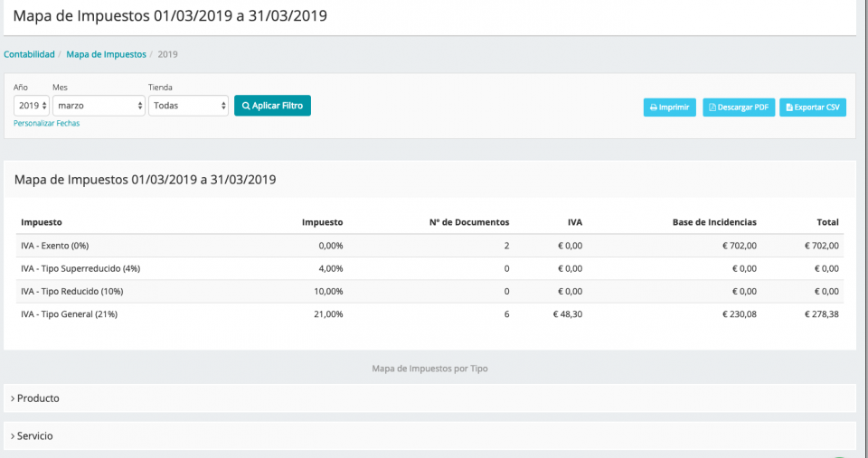868x458 pixels.
Task: Select the IVA - Exento (0%) row
Action: tap(54, 246)
